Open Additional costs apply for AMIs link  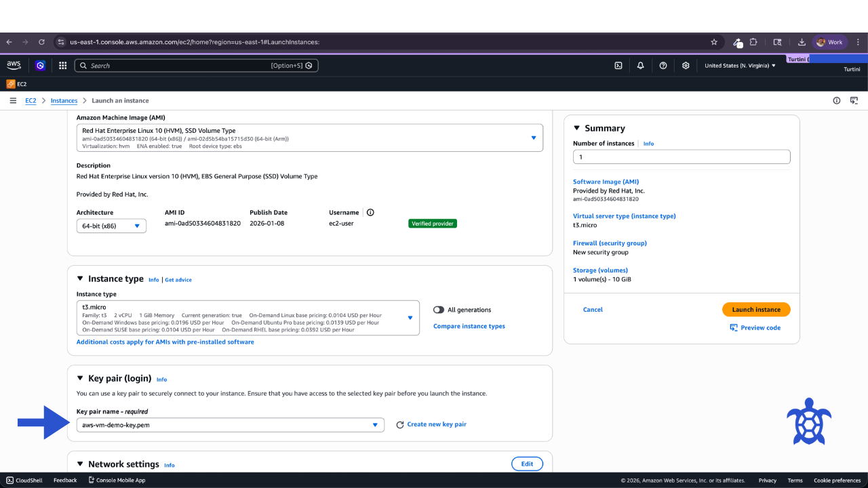165,342
